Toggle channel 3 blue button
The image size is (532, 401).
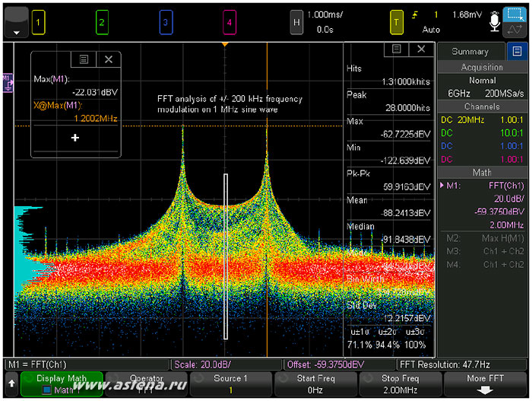(x=166, y=22)
